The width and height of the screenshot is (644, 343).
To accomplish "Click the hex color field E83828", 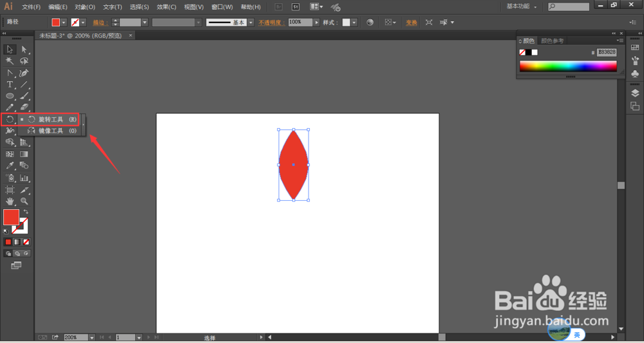I will click(x=607, y=52).
